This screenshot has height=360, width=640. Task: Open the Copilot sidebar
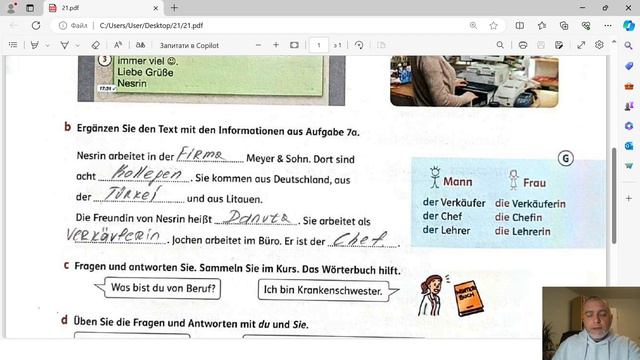pos(629,25)
